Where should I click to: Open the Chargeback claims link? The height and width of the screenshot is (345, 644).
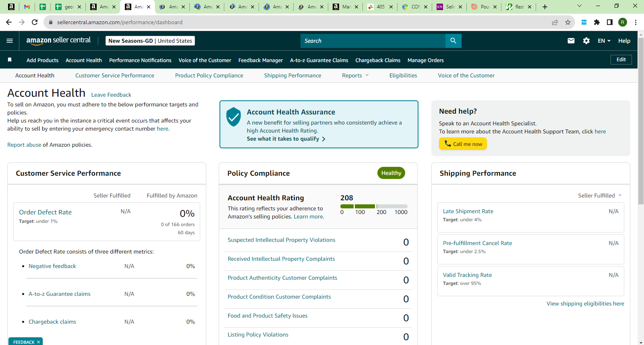[x=52, y=322]
